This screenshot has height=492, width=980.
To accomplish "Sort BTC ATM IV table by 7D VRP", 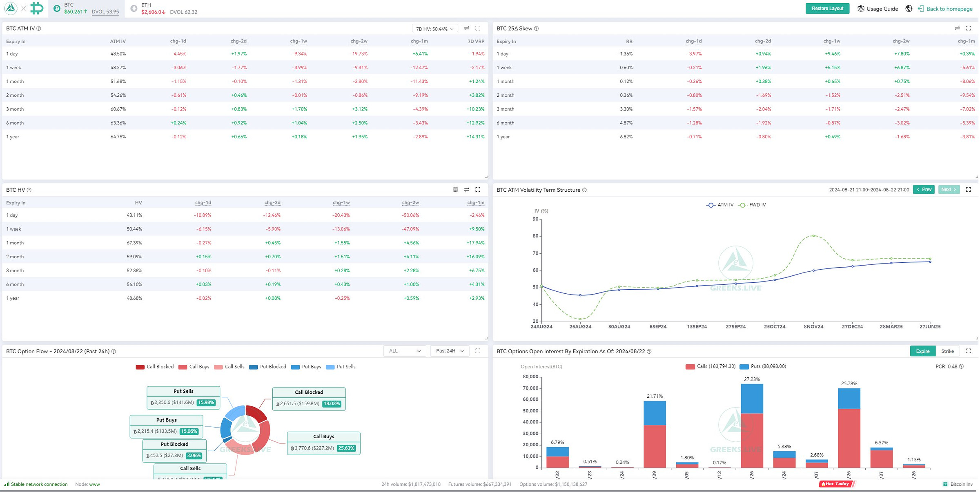I will click(476, 41).
